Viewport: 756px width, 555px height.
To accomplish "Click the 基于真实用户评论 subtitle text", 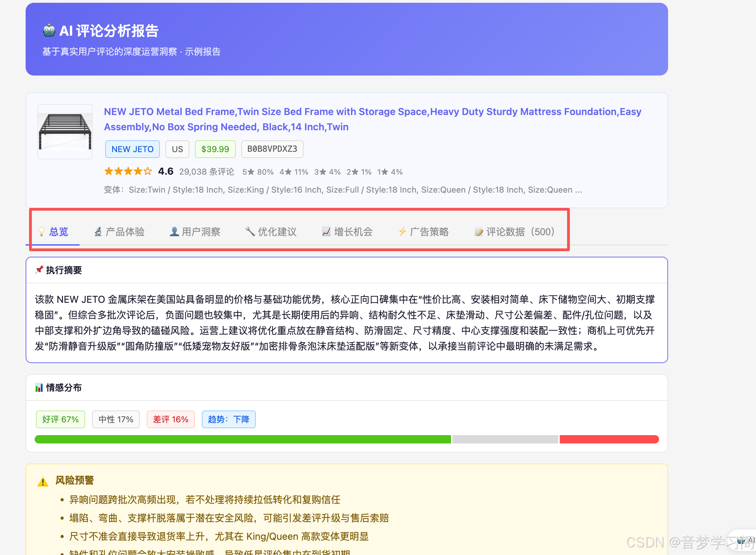I will click(x=132, y=52).
